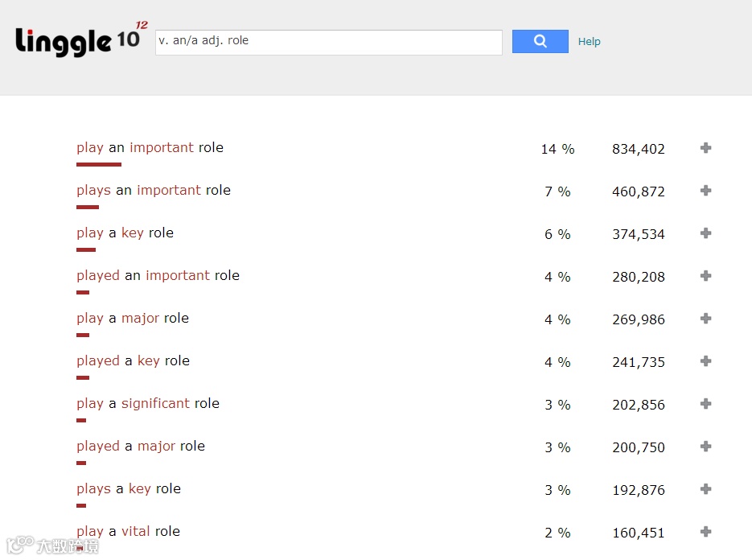
Task: Select the "play an important role" result
Action: (x=150, y=148)
